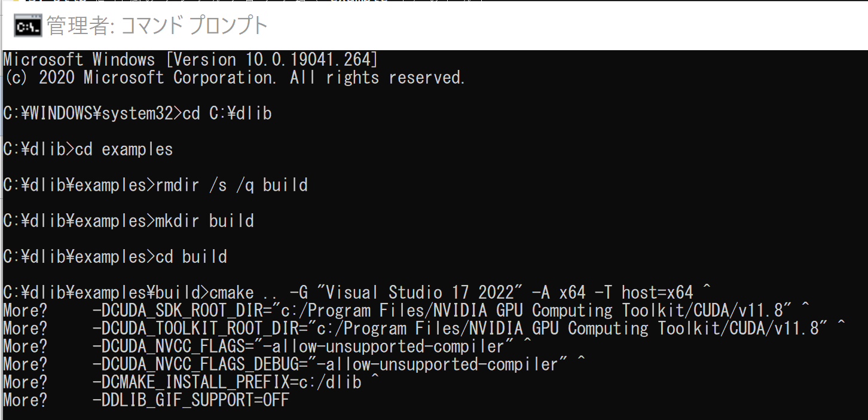This screenshot has height=420, width=868.
Task: Click the window title 管理者: コマンド プロンプト
Action: pos(157,26)
